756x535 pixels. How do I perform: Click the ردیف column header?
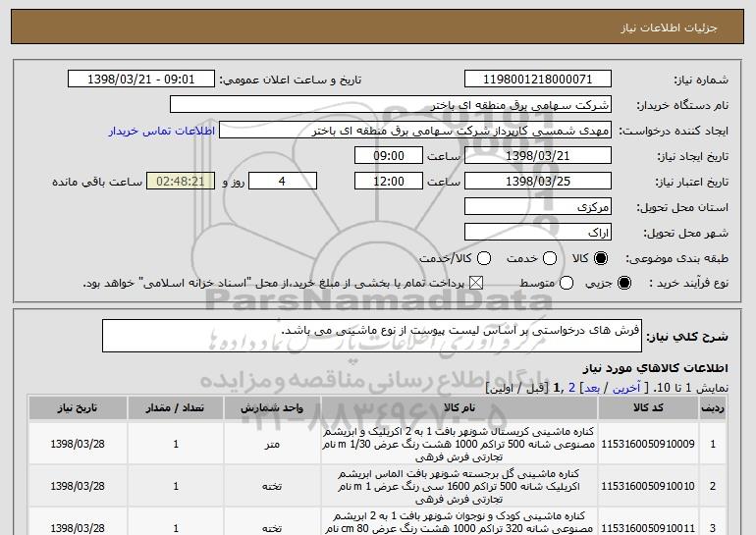click(713, 407)
